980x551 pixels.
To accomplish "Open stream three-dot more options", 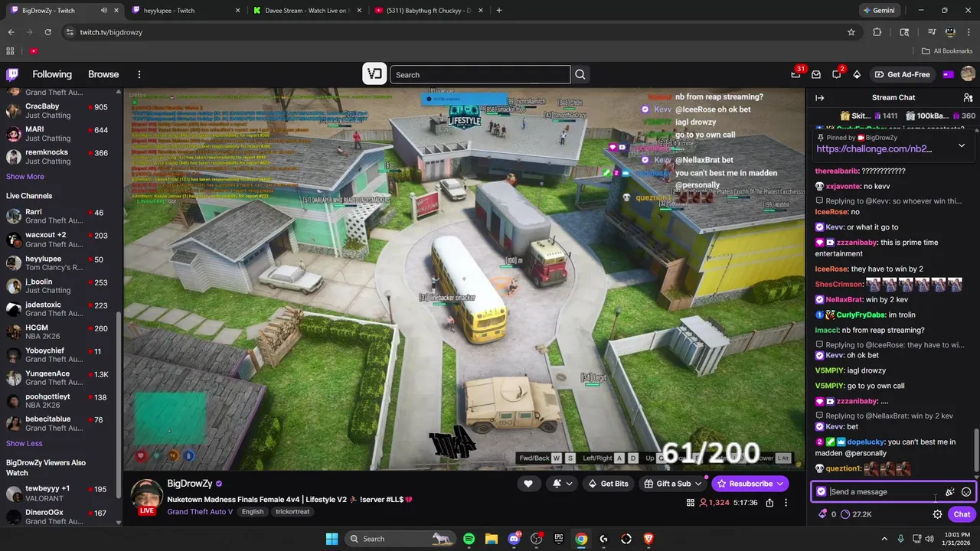I will [786, 503].
